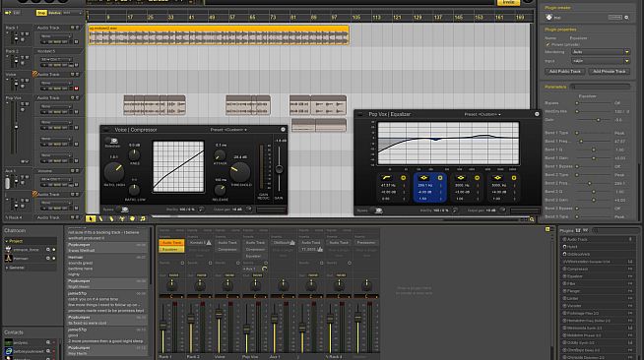This screenshot has width=644, height=360.
Task: Adjust Gain parameter slider in Parameters panel
Action: click(x=598, y=120)
